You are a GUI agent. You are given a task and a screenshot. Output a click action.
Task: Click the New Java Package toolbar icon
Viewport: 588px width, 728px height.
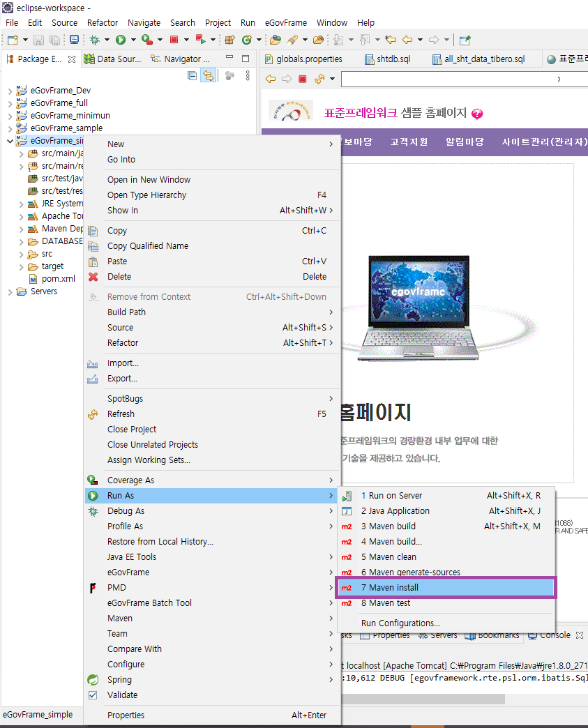(x=229, y=40)
